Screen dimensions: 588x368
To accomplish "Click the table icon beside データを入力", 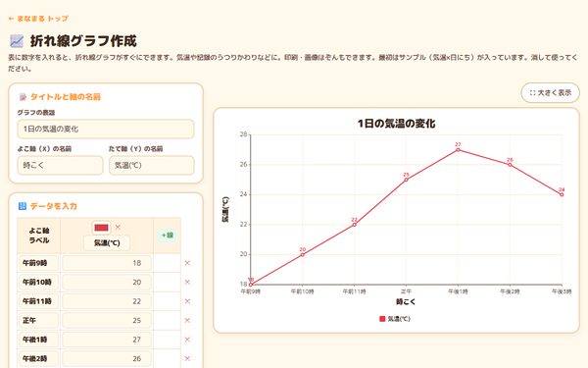I will point(23,206).
